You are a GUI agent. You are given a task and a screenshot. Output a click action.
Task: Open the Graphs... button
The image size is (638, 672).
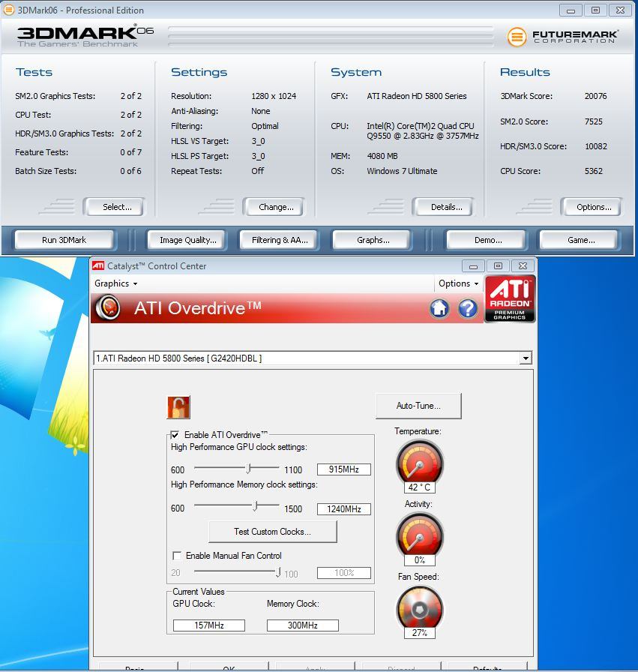click(373, 240)
